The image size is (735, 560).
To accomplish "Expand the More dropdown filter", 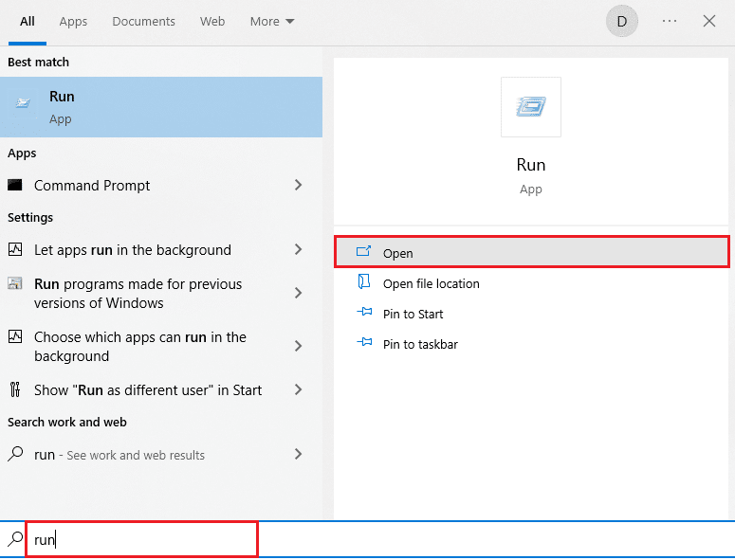I will point(272,21).
